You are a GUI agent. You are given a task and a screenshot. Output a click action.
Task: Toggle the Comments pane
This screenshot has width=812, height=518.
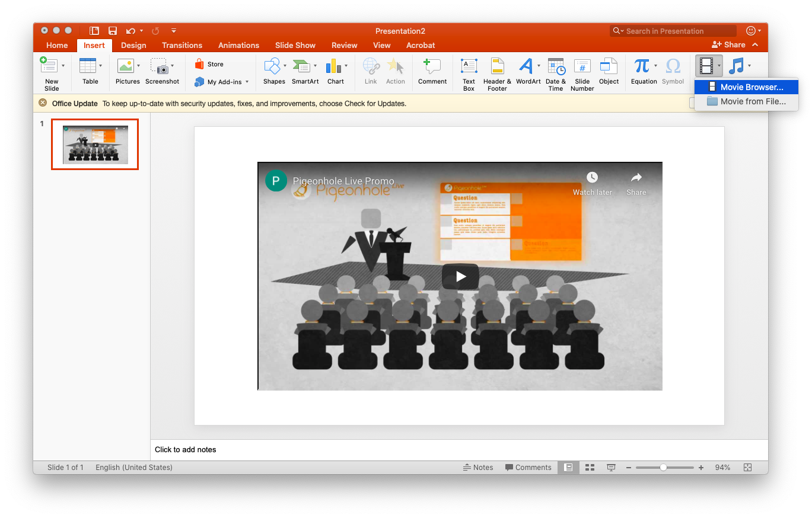pos(528,468)
